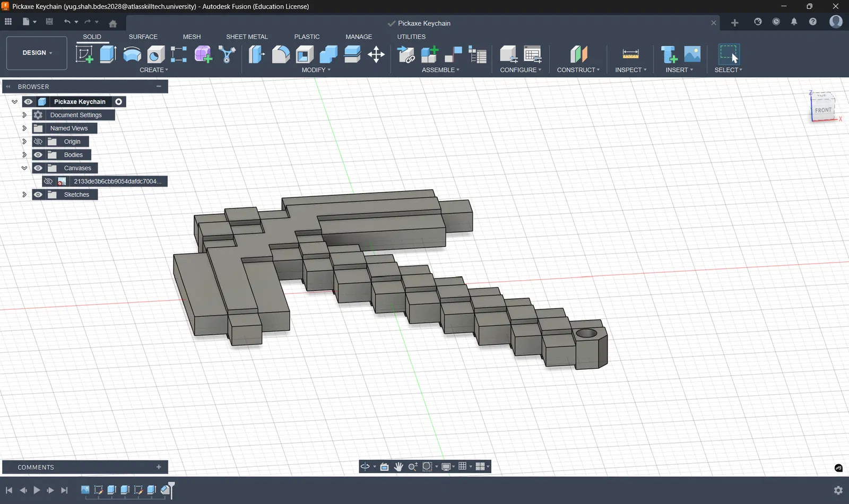Hide the Bodies folder visibility

click(38, 155)
